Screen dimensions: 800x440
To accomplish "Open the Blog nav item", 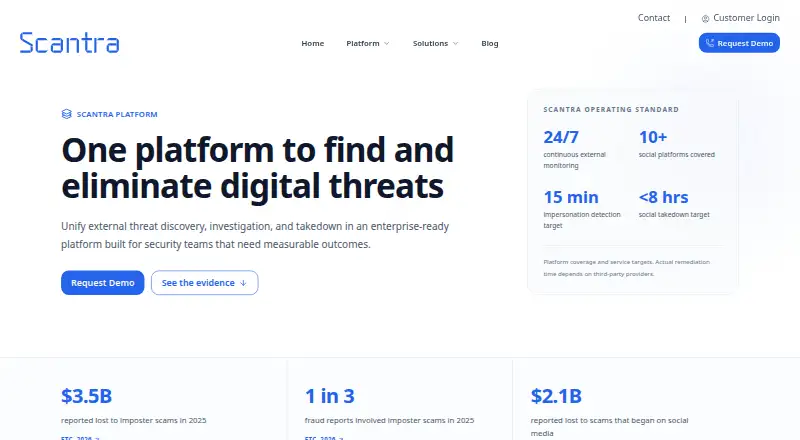I will 490,43.
